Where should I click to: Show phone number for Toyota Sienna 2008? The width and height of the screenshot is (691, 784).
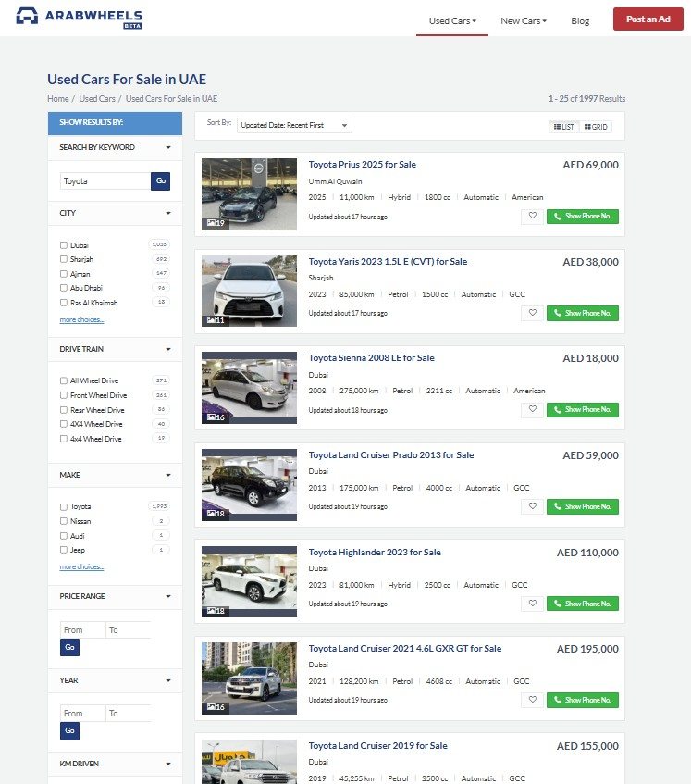[x=582, y=409]
